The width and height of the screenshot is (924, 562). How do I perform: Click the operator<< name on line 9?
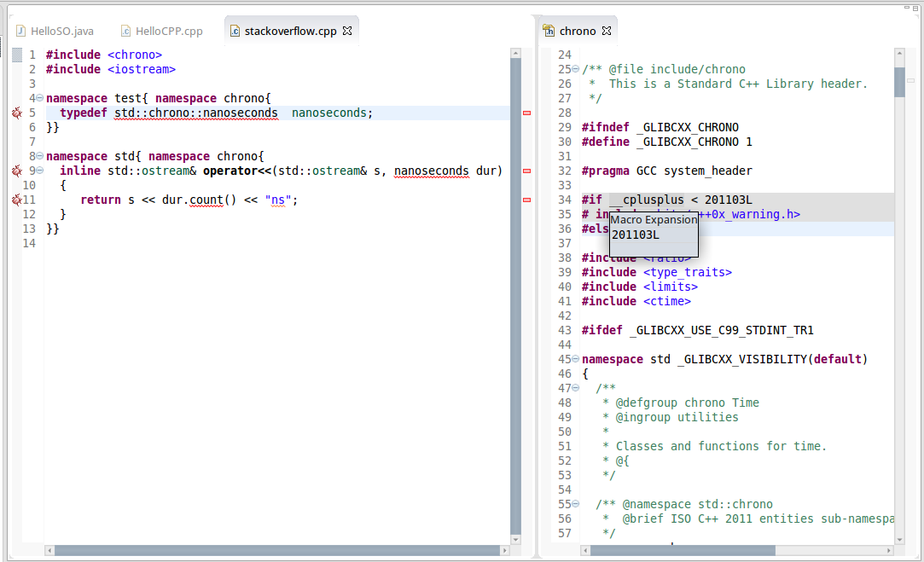pos(237,171)
